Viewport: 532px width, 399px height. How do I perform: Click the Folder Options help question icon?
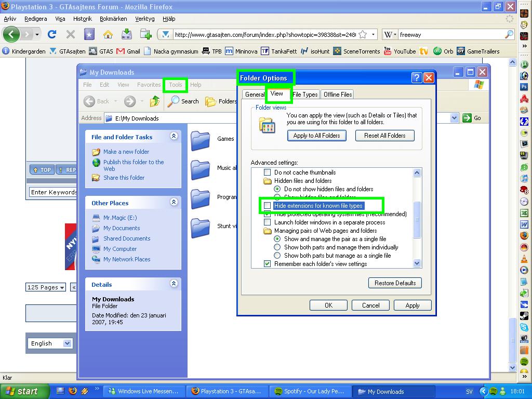click(417, 78)
